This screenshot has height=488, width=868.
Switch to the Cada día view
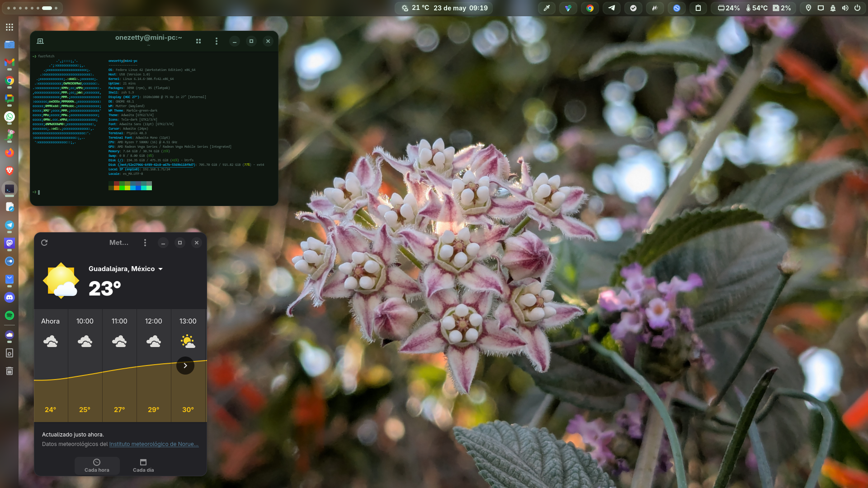143,465
